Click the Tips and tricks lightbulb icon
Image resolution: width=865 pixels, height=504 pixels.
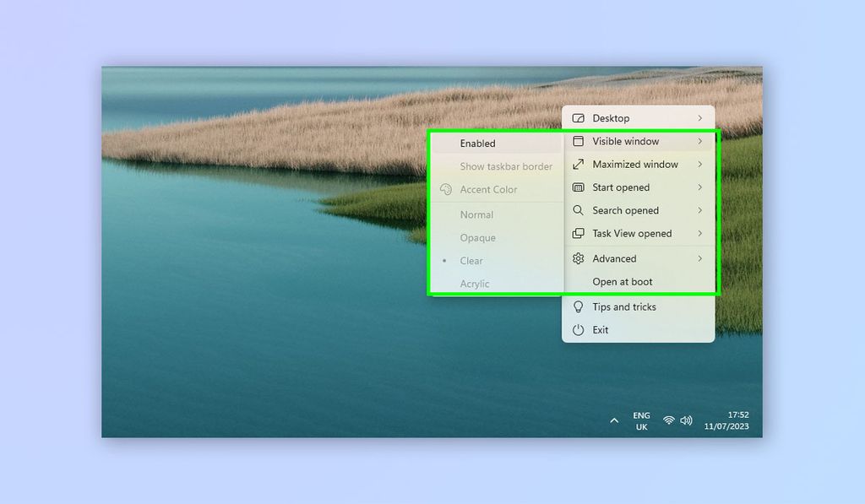[578, 306]
